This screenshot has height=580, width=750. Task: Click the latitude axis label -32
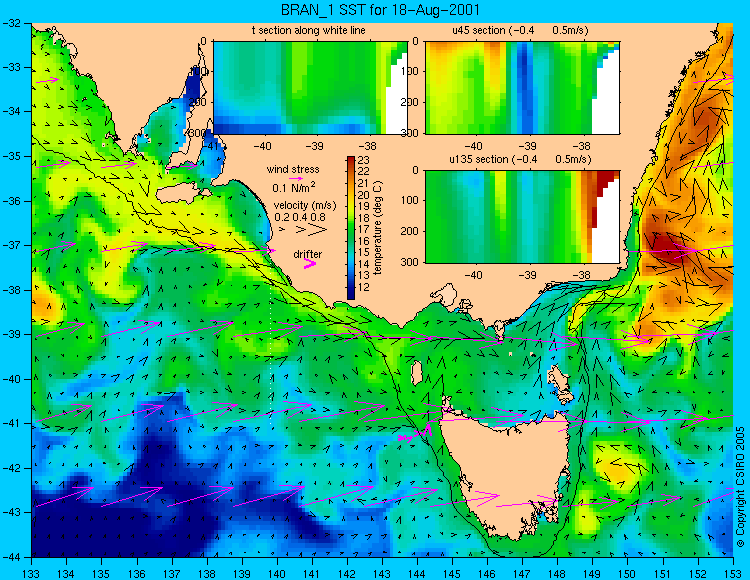click(12, 23)
